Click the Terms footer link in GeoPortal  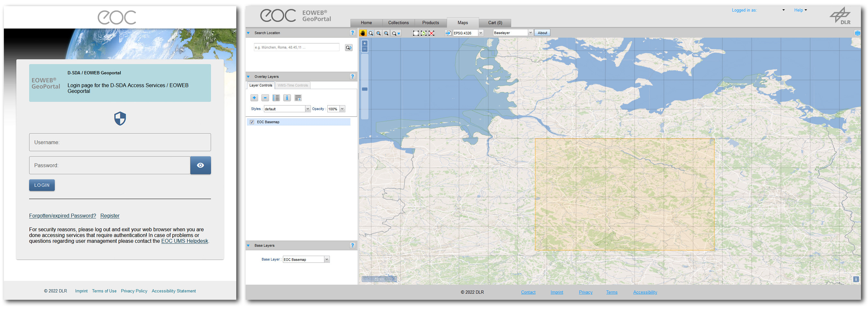tap(611, 292)
